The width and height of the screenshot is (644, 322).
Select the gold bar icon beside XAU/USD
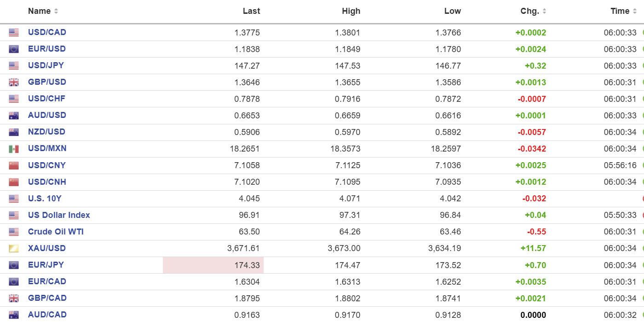[x=14, y=248]
